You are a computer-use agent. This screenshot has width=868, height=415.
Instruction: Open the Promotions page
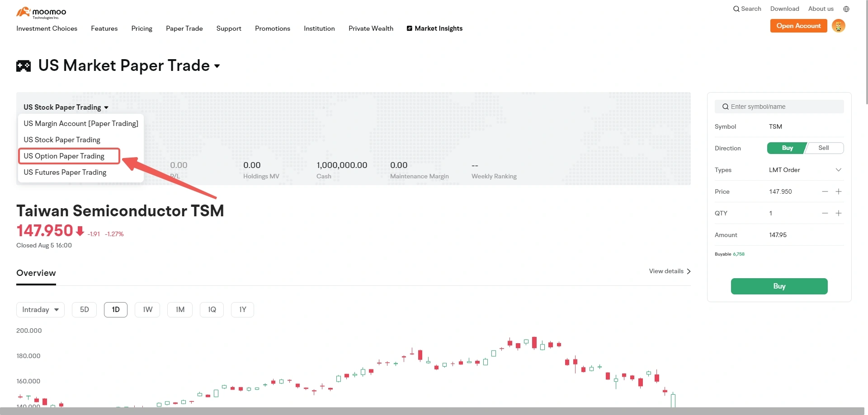(273, 28)
